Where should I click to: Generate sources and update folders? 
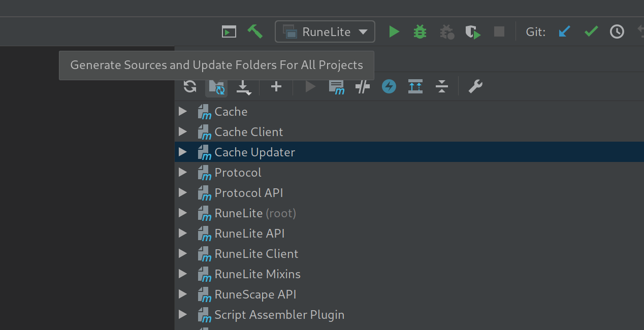tap(217, 86)
